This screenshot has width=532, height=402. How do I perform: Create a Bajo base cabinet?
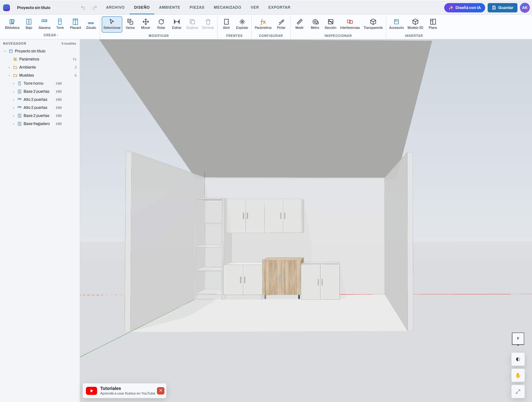click(x=29, y=24)
